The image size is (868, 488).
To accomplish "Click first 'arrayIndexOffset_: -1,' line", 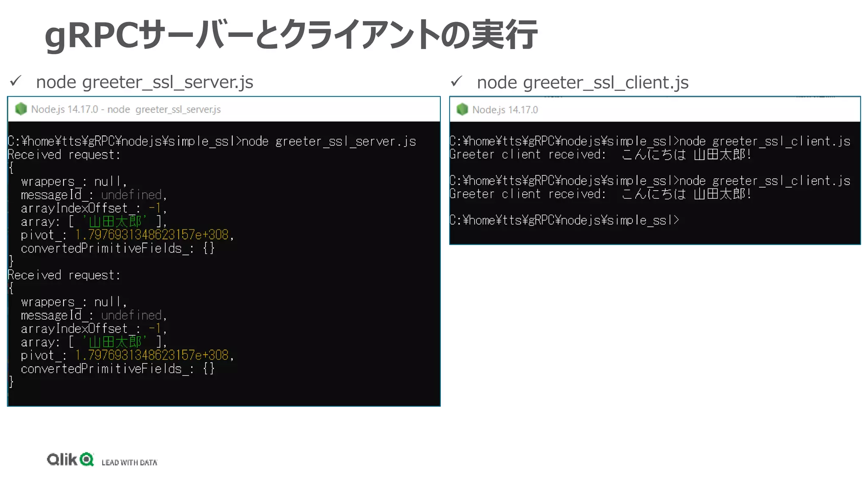I will click(x=94, y=208).
